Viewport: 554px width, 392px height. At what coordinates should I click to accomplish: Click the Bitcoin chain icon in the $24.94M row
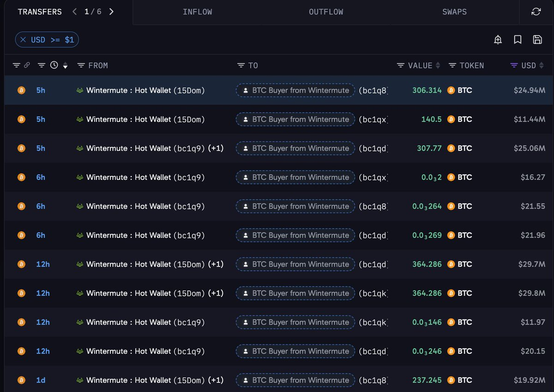[21, 90]
